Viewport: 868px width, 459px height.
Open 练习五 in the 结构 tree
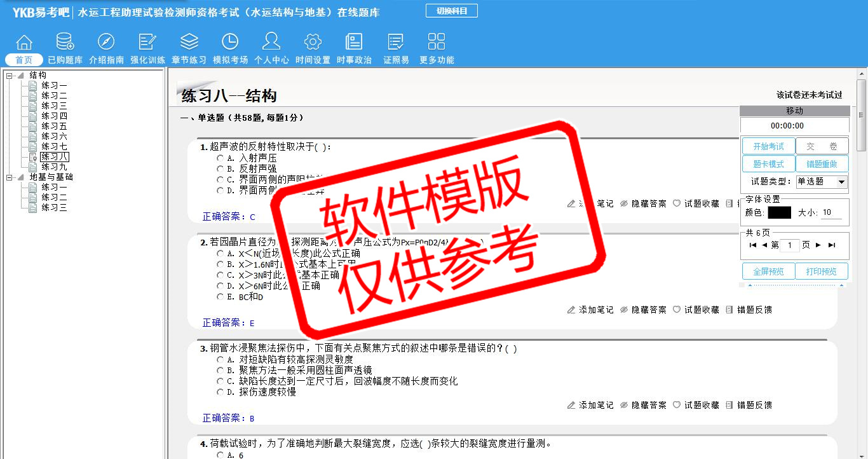(x=54, y=127)
